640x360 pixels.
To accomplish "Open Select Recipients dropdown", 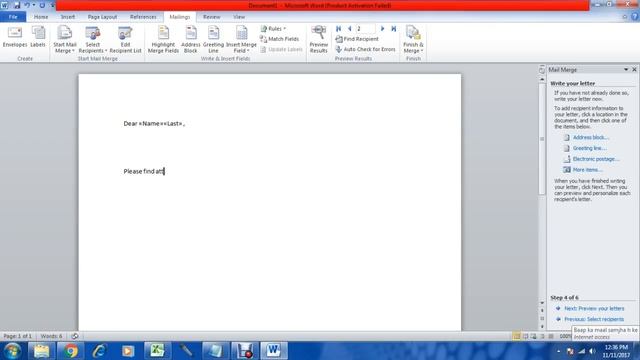I will tap(93, 40).
